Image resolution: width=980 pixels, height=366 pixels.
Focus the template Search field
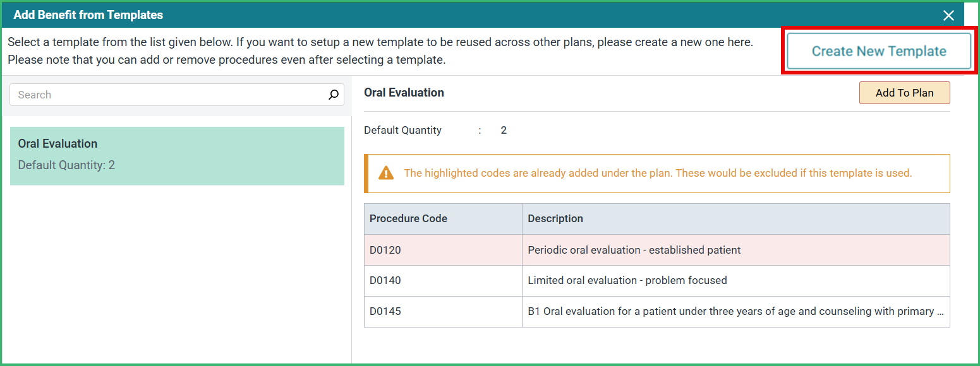[x=177, y=95]
